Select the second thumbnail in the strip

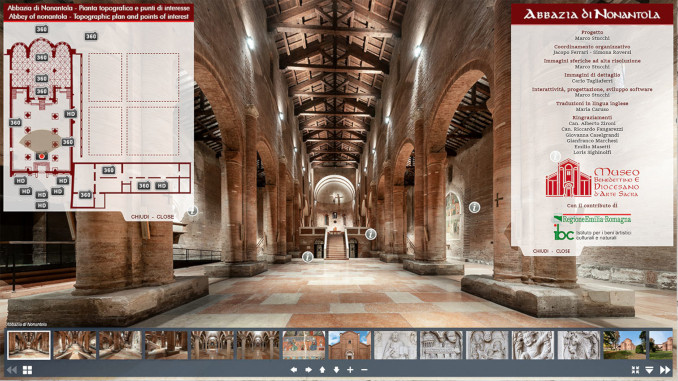pyautogui.click(x=75, y=345)
